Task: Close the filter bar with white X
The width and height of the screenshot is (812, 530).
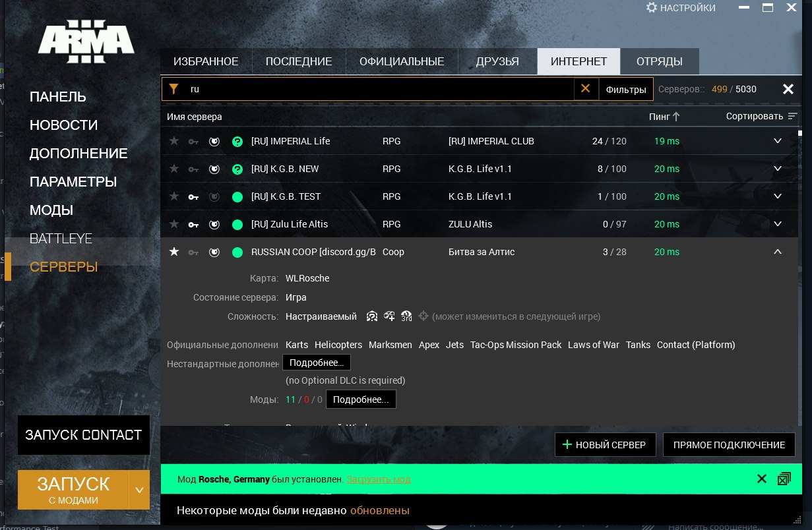Action: pyautogui.click(x=788, y=89)
